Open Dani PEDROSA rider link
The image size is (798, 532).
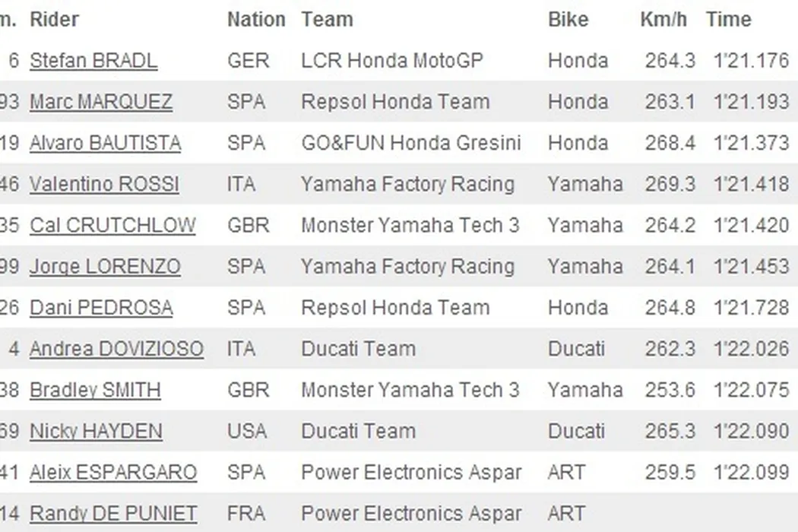coord(101,308)
